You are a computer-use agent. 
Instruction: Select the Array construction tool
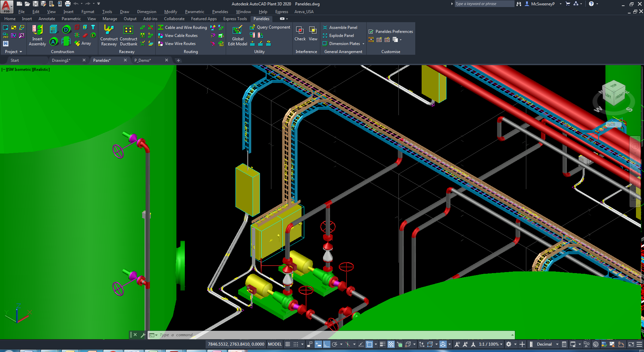point(83,43)
